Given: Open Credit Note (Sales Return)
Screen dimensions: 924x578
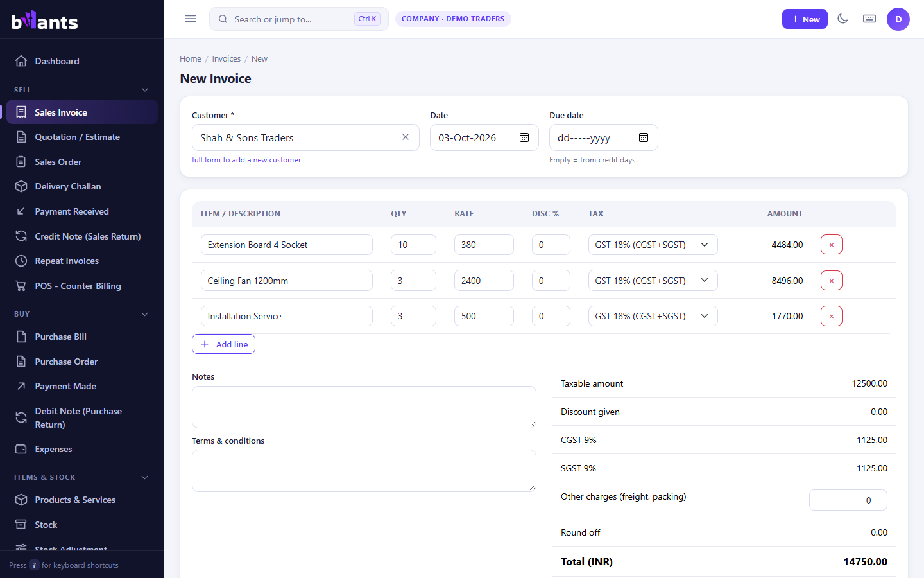Looking at the screenshot, I should (x=82, y=236).
